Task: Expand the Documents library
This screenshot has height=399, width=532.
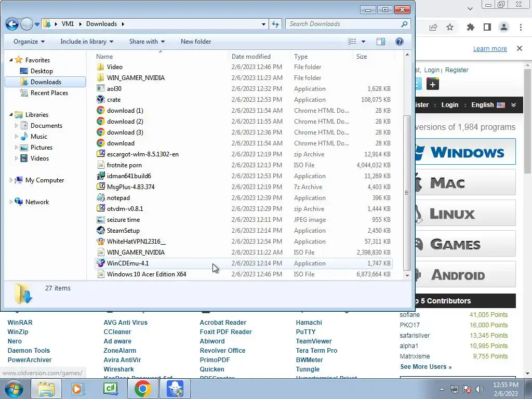Action: tap(16, 126)
